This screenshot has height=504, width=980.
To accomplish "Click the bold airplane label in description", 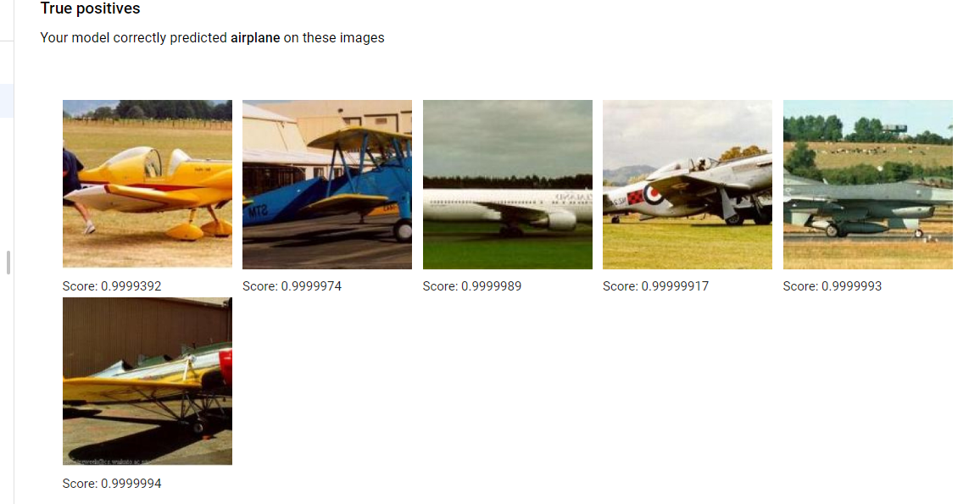I will (255, 37).
